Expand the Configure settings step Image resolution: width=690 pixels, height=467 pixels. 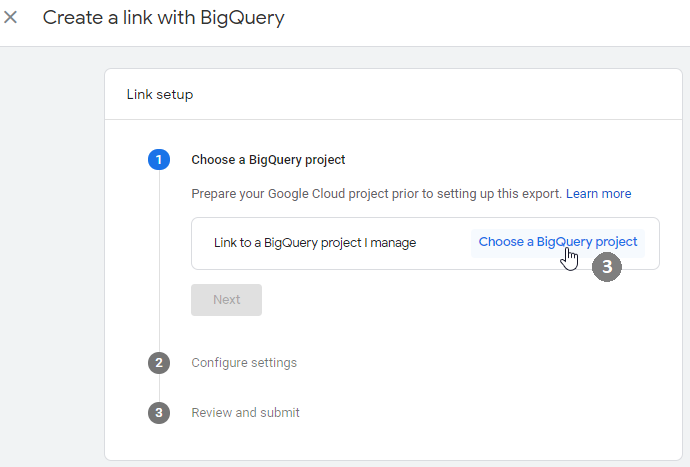click(244, 363)
